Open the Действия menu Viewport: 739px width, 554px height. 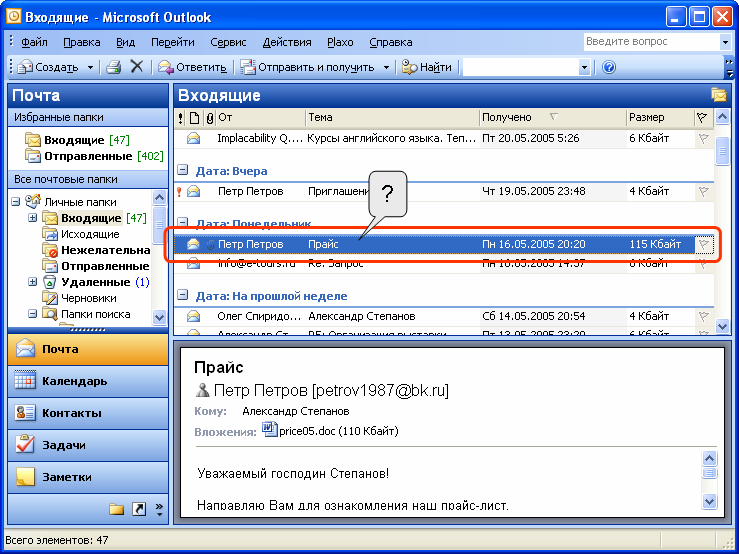click(287, 42)
